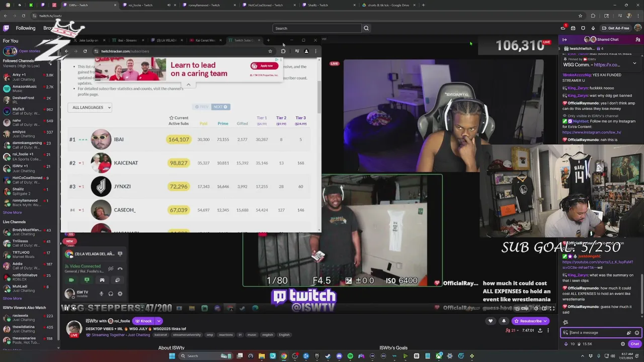This screenshot has height=362, width=644.
Task: Toggle Discord headphones deafen icon
Action: [x=111, y=294]
